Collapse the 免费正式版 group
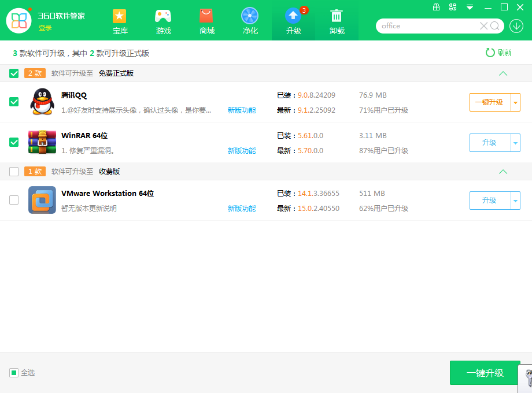 pyautogui.click(x=503, y=73)
